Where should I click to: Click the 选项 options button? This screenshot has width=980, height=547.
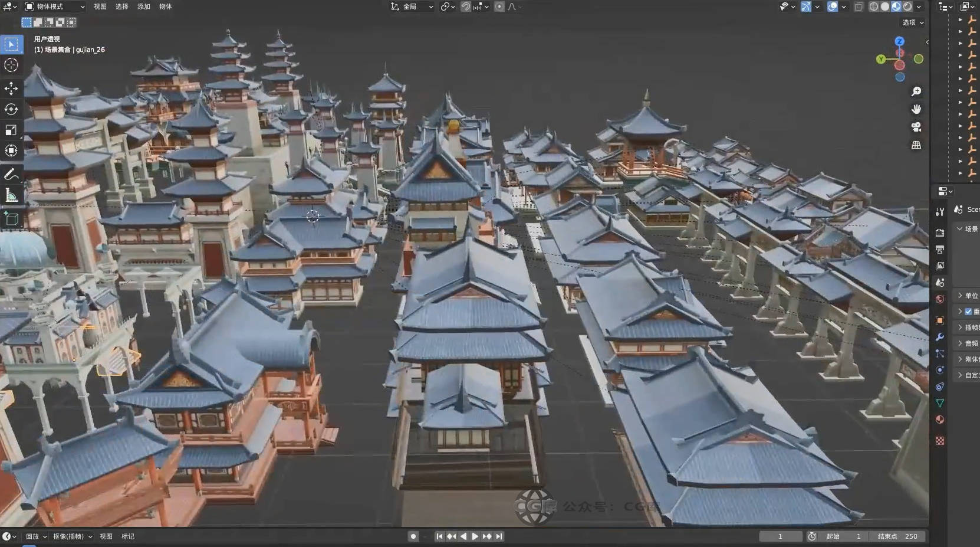pyautogui.click(x=913, y=22)
